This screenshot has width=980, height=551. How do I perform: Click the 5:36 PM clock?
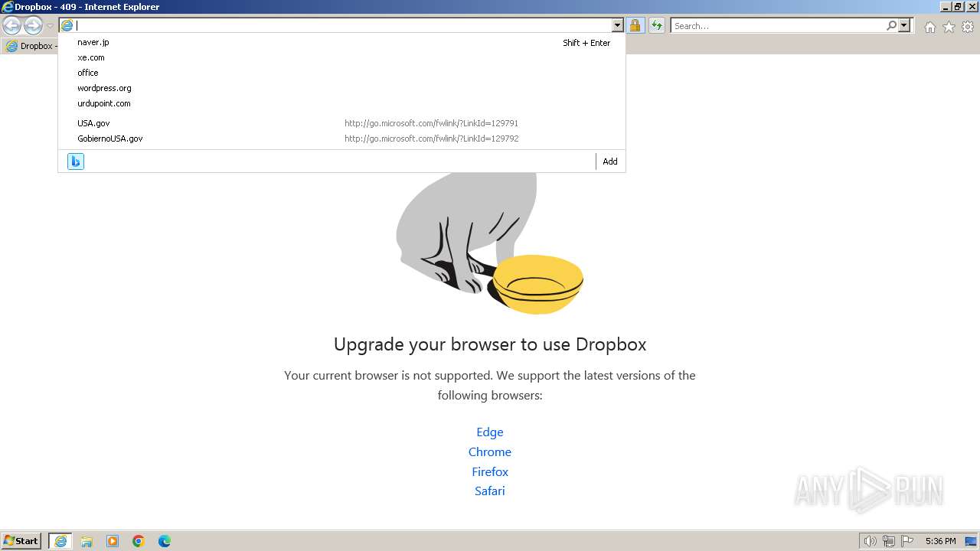pos(940,541)
